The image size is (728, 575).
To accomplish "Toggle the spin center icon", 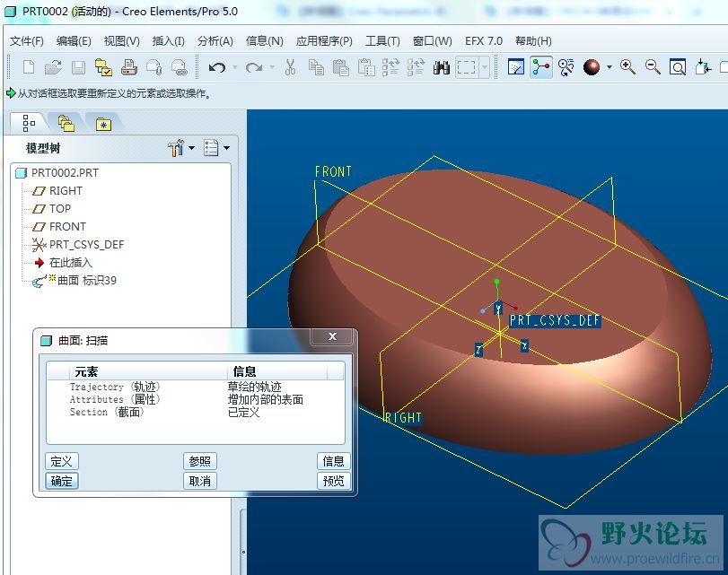I will point(541,68).
